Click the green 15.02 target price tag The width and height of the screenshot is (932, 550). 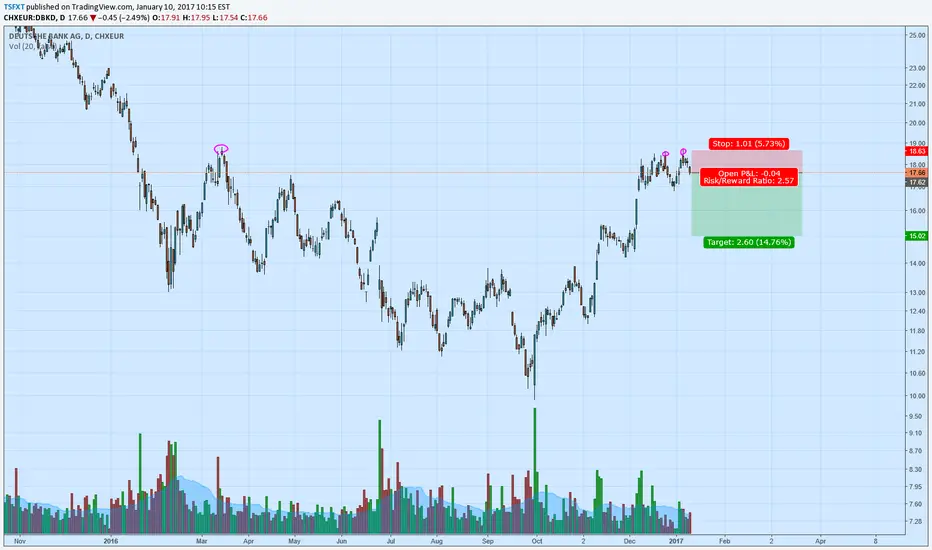pyautogui.click(x=918, y=236)
